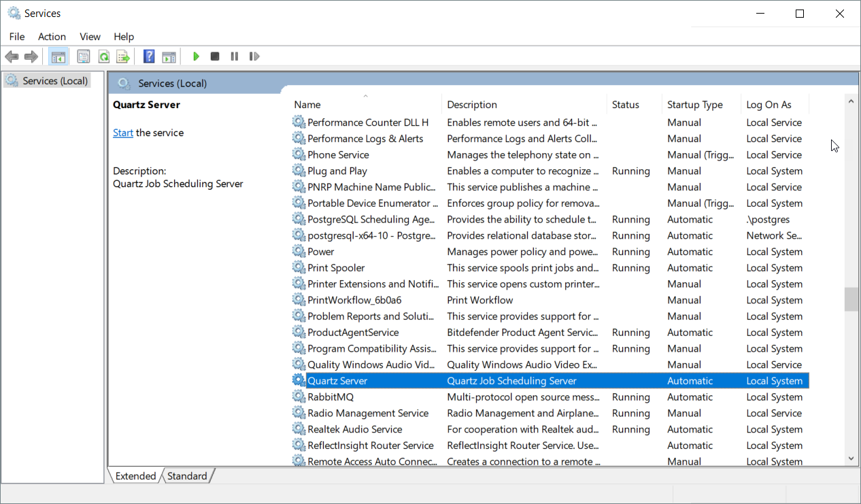Sort by the Description column header
Image resolution: width=861 pixels, height=504 pixels.
524,105
